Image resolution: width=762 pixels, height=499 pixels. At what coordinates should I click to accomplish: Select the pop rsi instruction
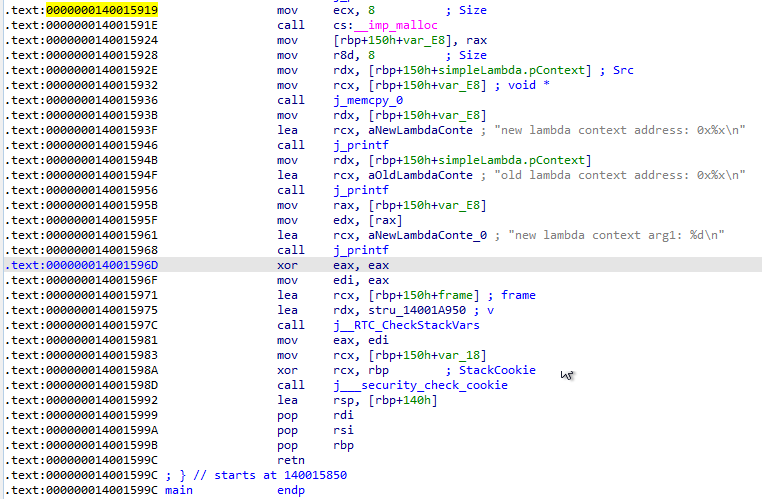[289, 430]
